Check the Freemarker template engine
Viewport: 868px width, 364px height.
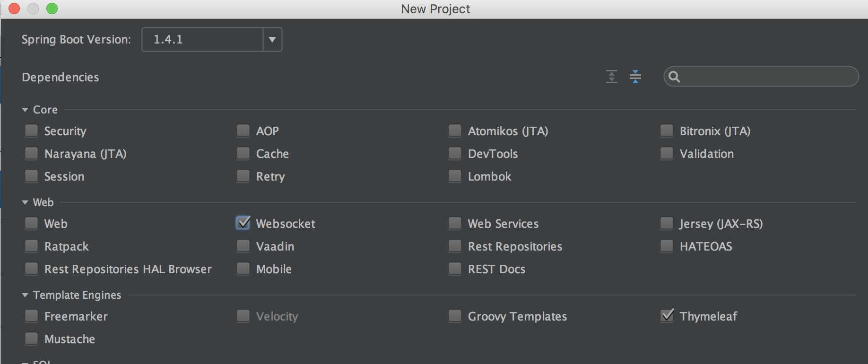(32, 316)
